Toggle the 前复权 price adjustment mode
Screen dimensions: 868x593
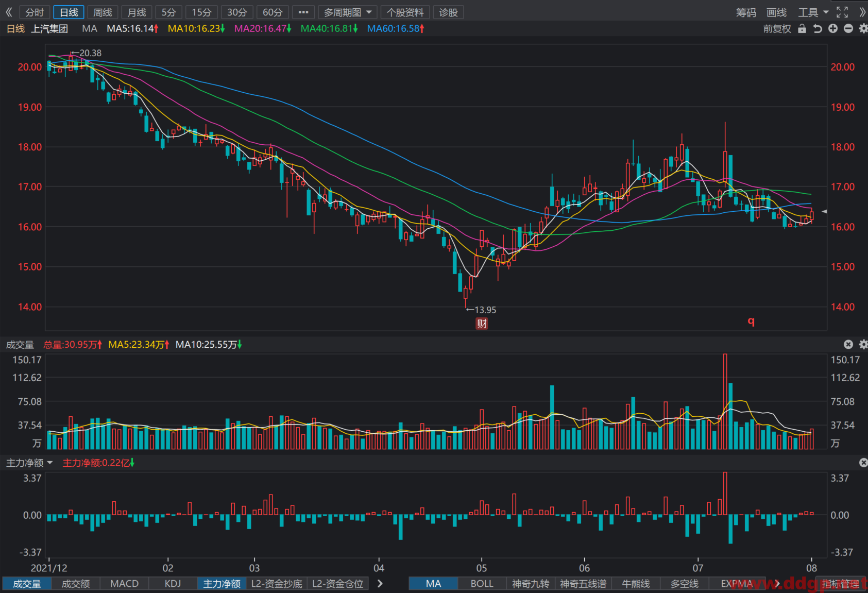[777, 29]
